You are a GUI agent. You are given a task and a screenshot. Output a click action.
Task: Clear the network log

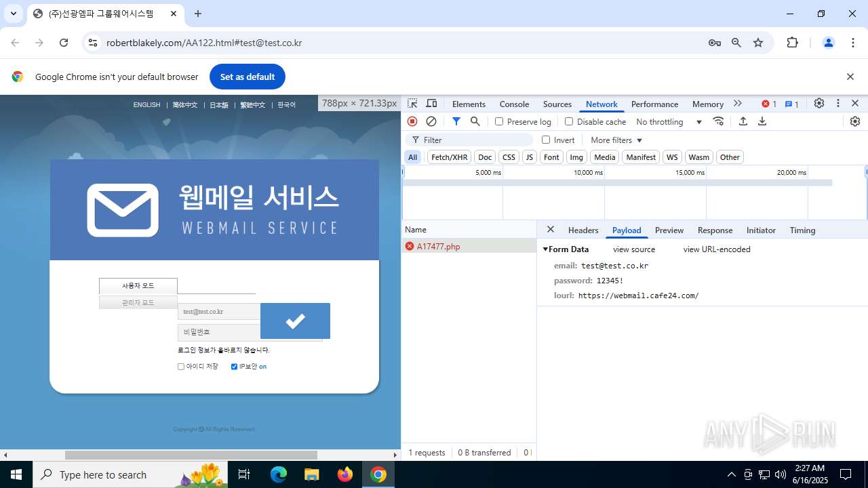pyautogui.click(x=431, y=121)
